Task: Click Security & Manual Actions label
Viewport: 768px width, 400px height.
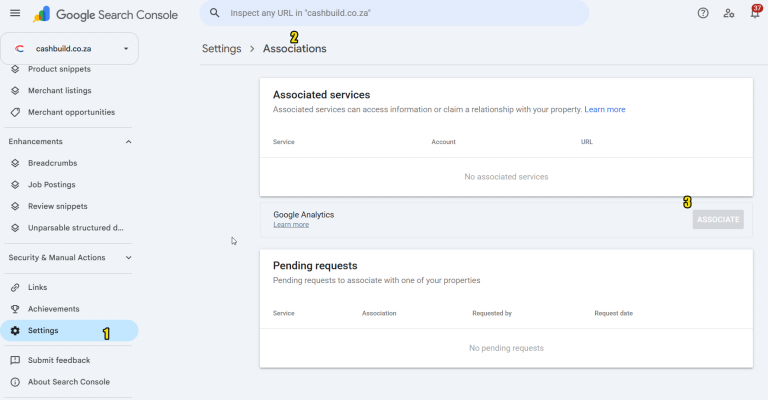Action: coord(57,258)
